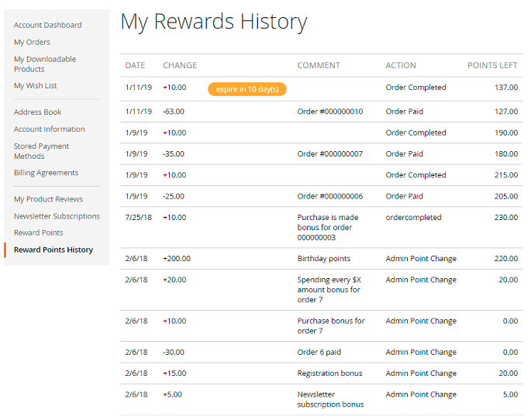Click the POINTS LEFT column header
The width and height of the screenshot is (531, 420).
pos(492,65)
